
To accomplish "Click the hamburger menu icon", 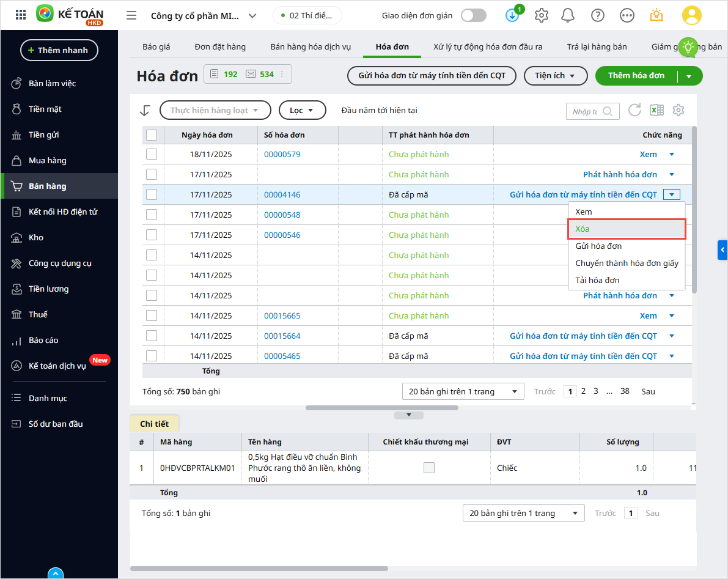I will tap(131, 15).
